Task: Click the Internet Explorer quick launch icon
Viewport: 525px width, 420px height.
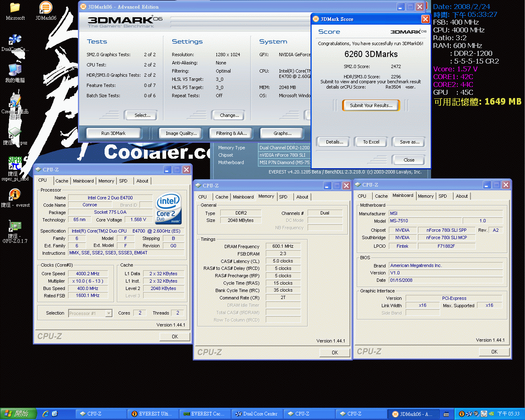Action: 46,414
